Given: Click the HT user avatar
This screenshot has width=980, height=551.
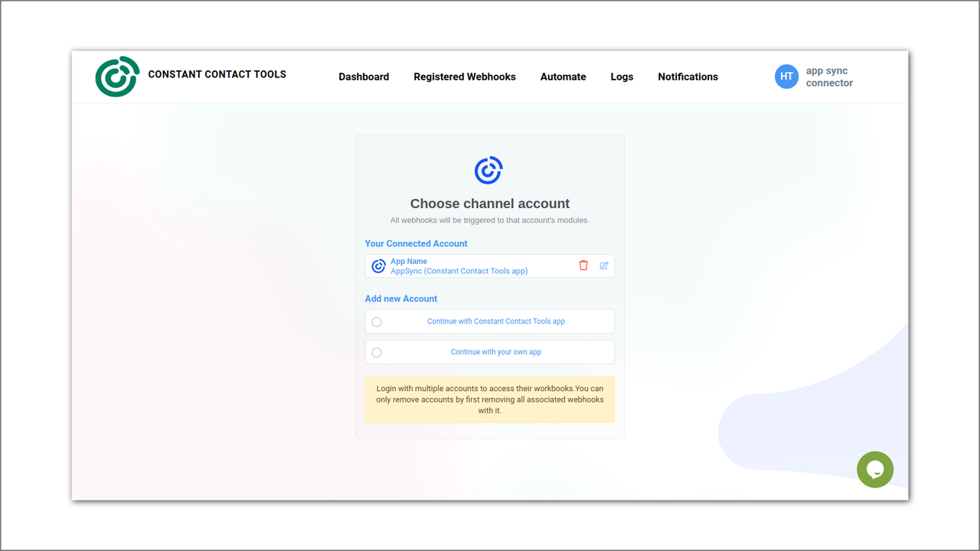Looking at the screenshot, I should click(x=786, y=77).
